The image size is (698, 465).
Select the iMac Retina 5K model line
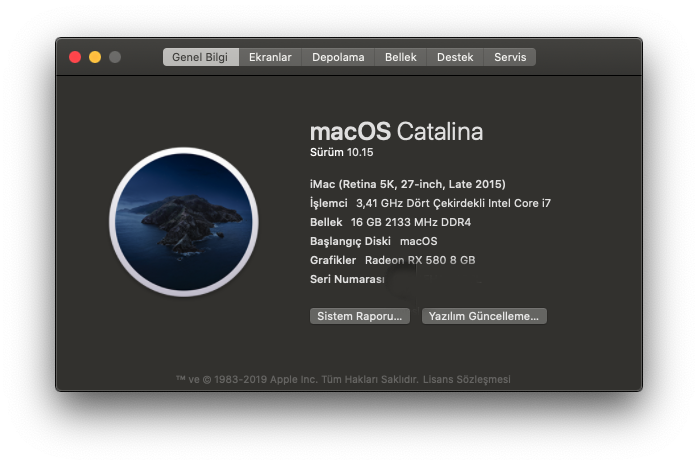pyautogui.click(x=408, y=184)
